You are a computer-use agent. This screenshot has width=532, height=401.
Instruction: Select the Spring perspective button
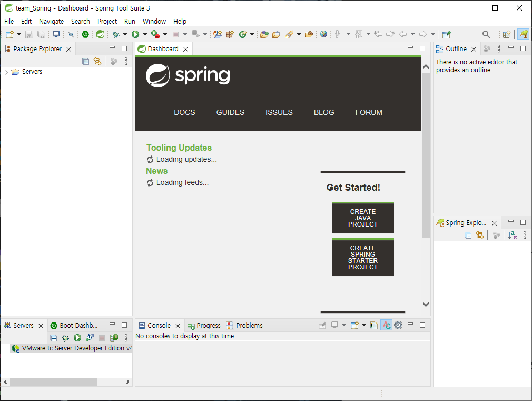(524, 34)
